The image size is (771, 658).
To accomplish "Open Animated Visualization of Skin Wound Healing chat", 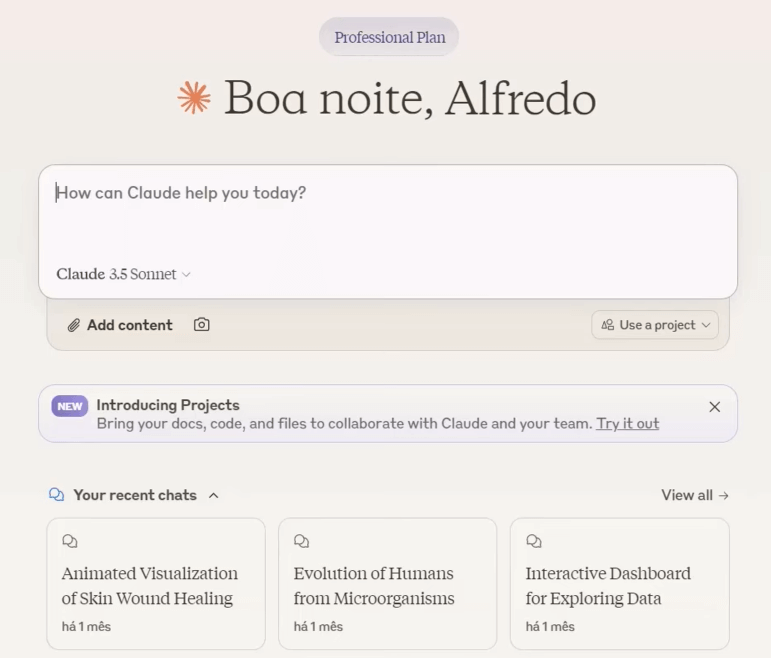I will tap(156, 584).
